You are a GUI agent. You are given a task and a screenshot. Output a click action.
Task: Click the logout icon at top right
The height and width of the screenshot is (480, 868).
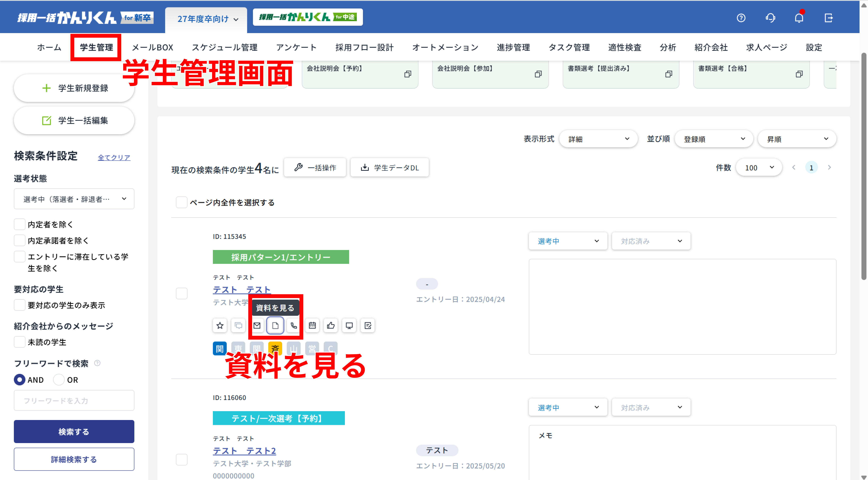coord(828,18)
